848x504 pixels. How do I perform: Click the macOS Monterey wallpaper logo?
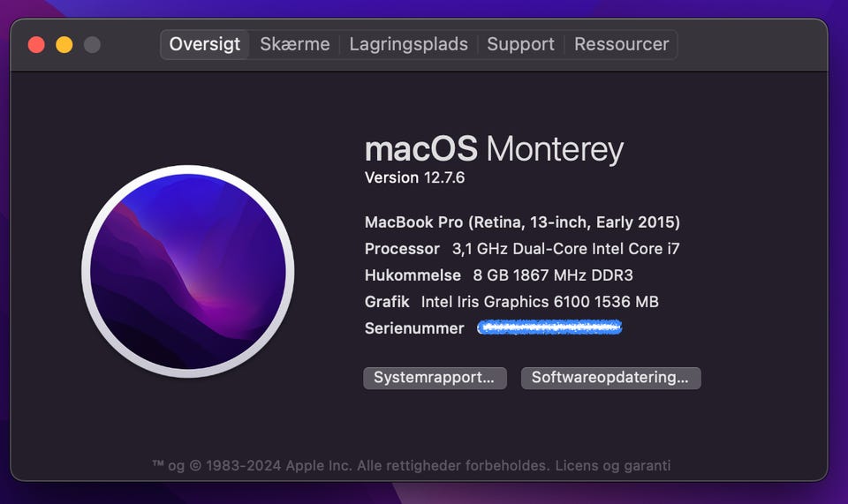click(188, 272)
